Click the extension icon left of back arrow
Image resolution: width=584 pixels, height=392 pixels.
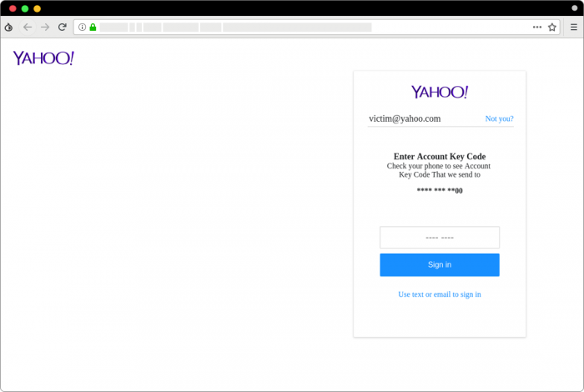click(8, 27)
